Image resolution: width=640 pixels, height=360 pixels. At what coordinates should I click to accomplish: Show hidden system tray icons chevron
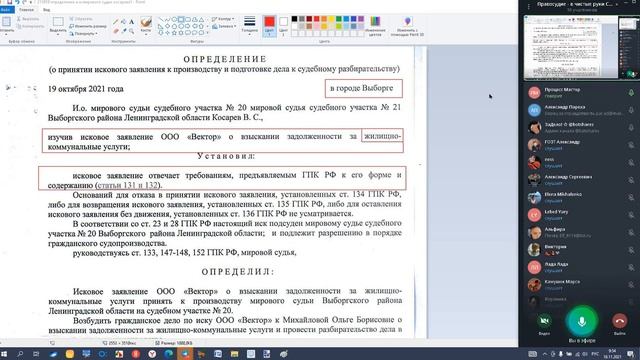[x=544, y=354]
